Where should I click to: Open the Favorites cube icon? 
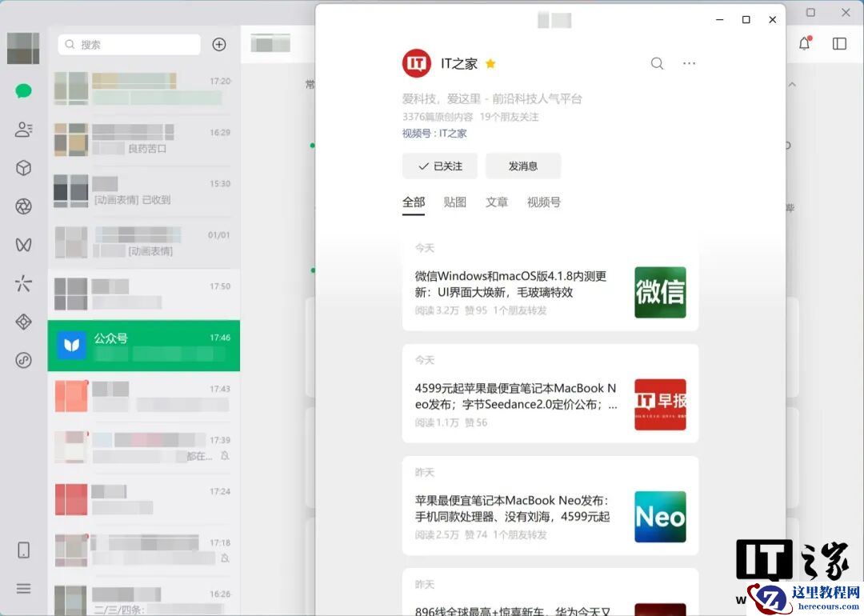point(23,168)
